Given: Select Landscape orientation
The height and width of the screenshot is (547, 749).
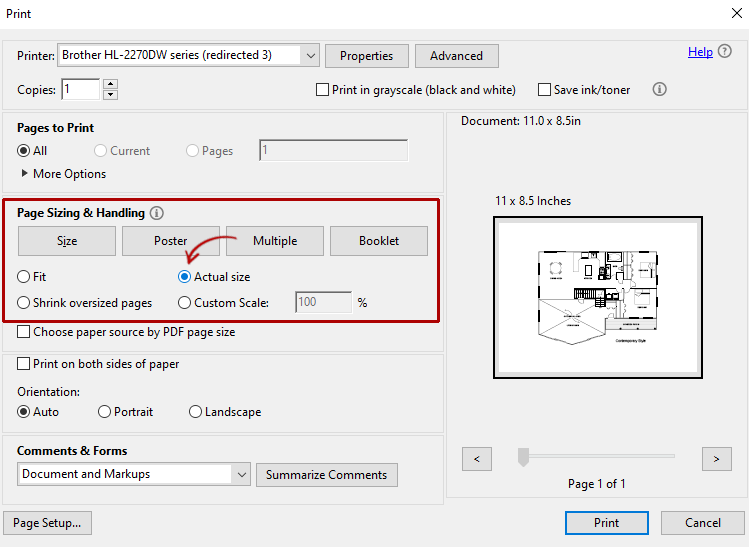Looking at the screenshot, I should (x=196, y=412).
